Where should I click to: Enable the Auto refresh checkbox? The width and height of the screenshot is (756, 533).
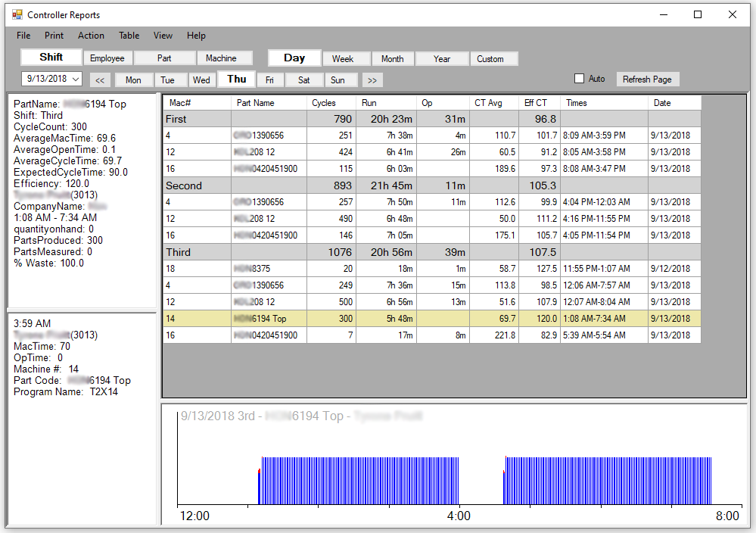580,79
